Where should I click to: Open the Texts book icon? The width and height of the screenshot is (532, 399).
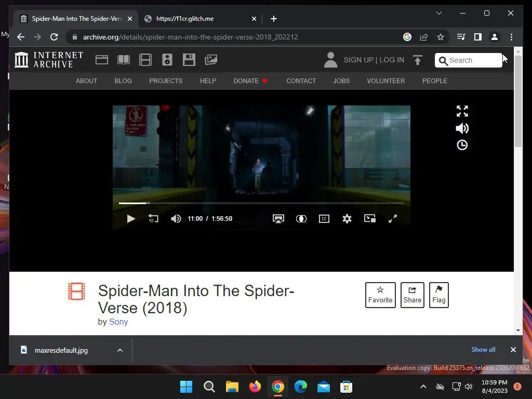tap(124, 60)
